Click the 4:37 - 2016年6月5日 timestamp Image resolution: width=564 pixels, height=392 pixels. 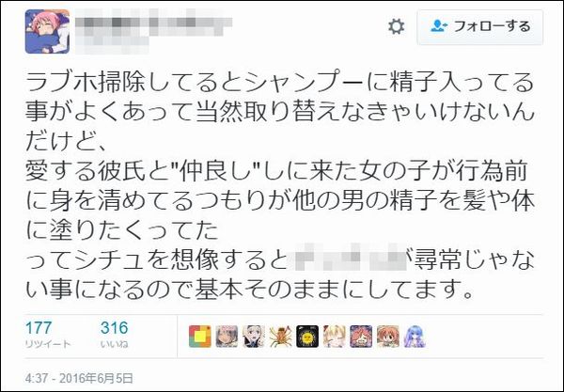click(79, 378)
